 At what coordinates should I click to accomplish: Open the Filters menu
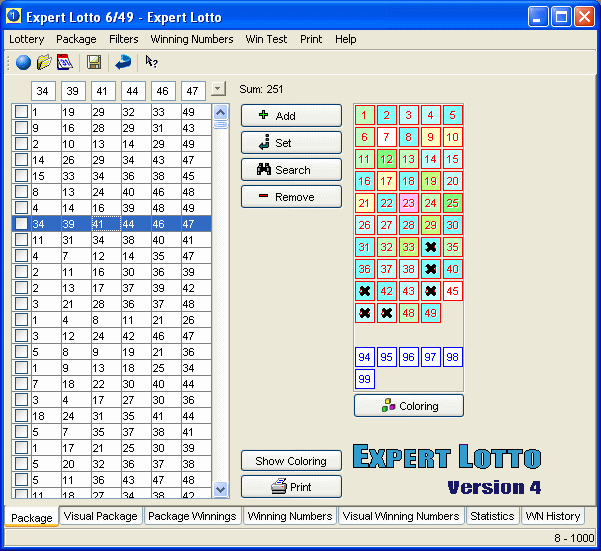tap(123, 39)
